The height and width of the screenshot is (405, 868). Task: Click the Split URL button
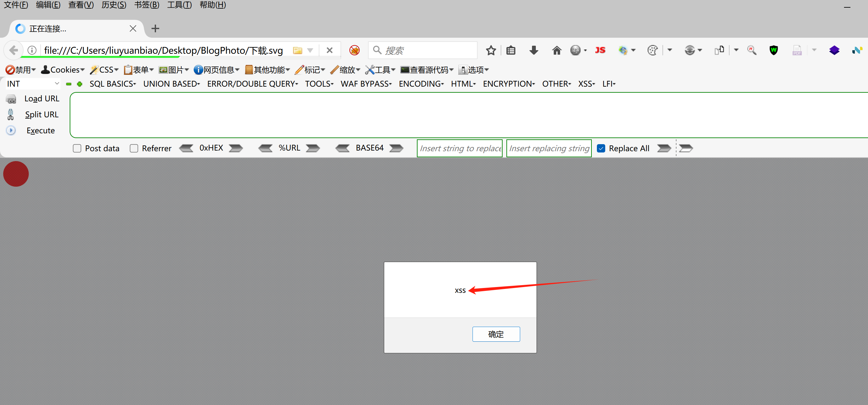pos(42,114)
